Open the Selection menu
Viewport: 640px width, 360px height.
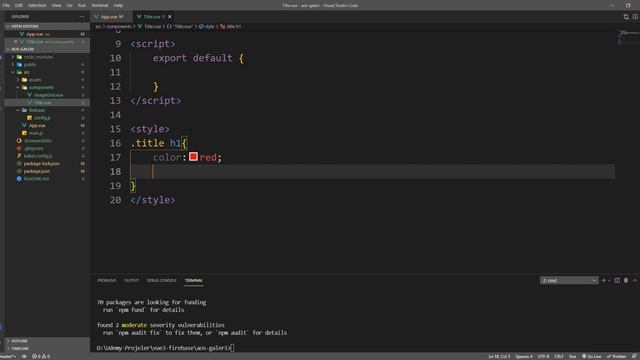(x=37, y=5)
